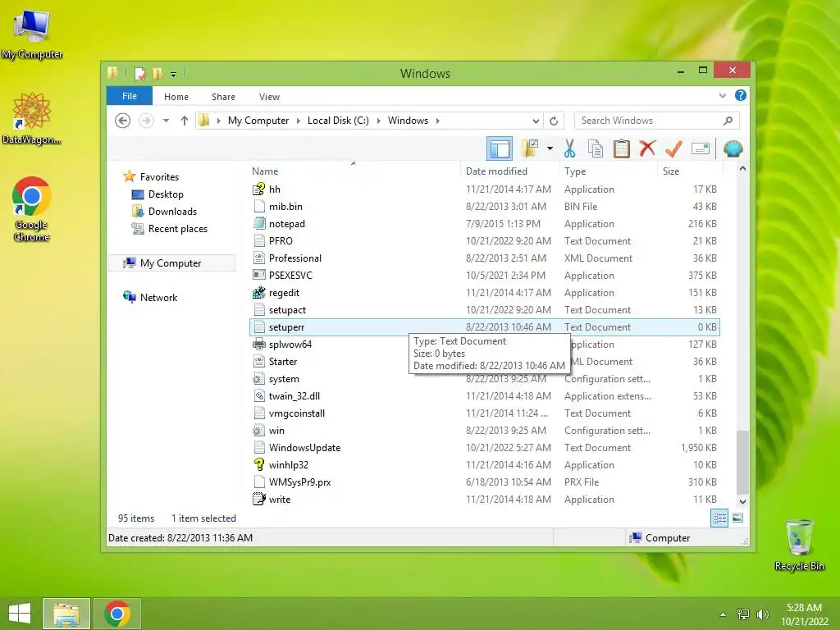
Task: Open Quick Access Toolbar customize dropdown
Action: click(173, 74)
